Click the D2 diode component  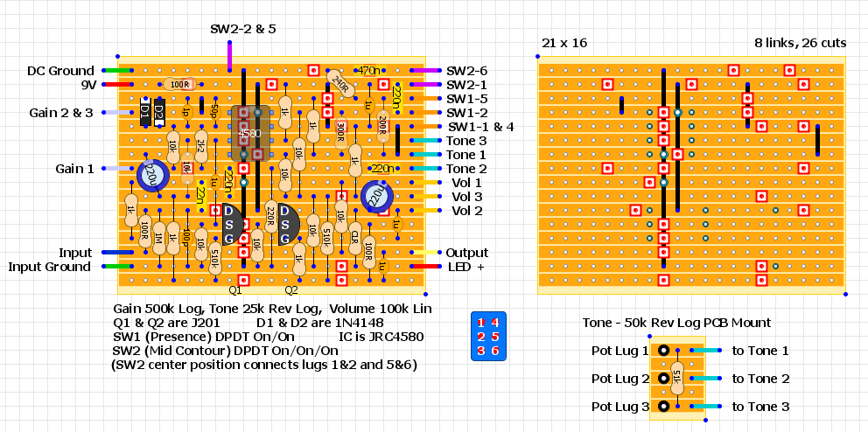click(159, 112)
